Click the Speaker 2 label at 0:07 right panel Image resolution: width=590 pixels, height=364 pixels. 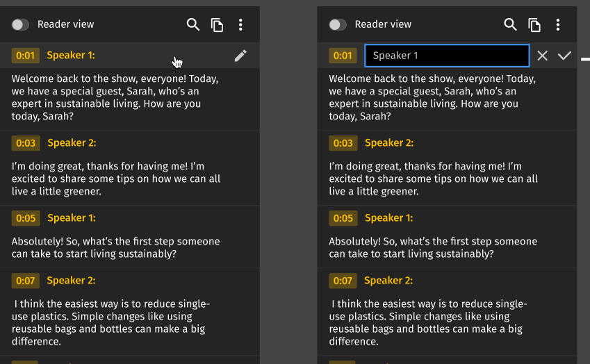pos(388,281)
